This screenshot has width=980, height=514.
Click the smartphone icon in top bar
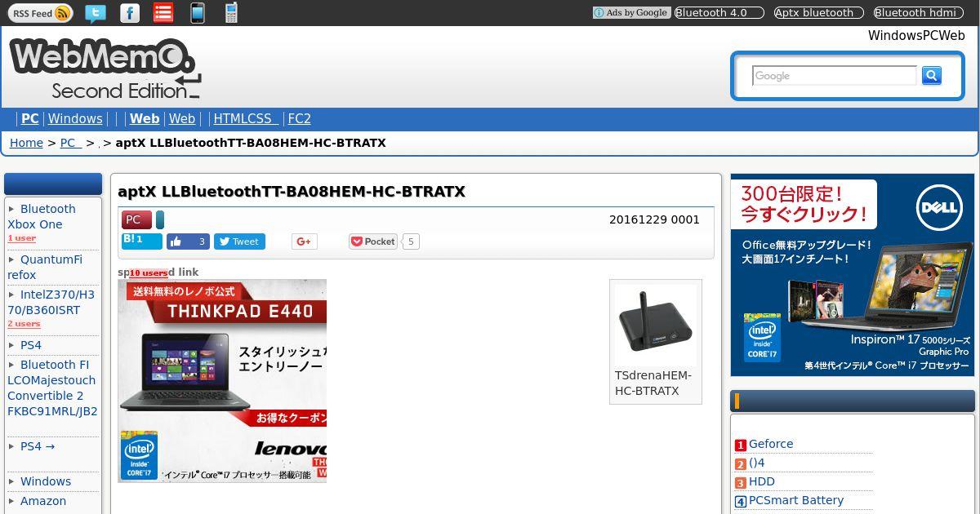tap(197, 12)
